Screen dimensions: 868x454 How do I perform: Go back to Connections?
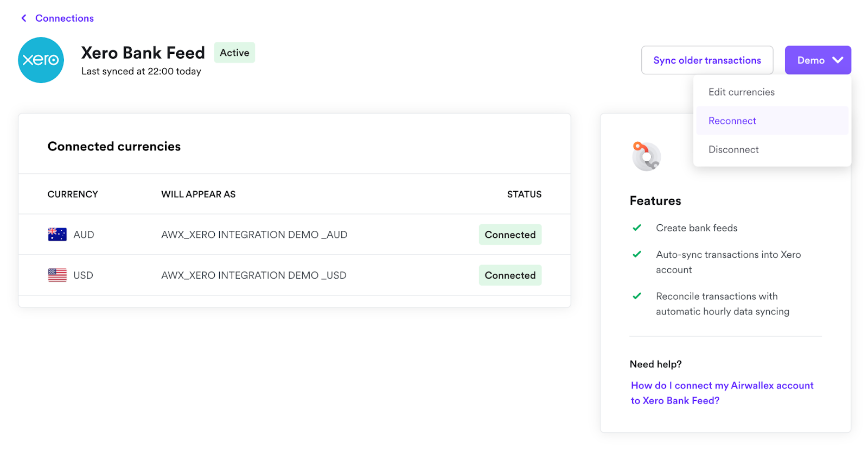click(65, 18)
